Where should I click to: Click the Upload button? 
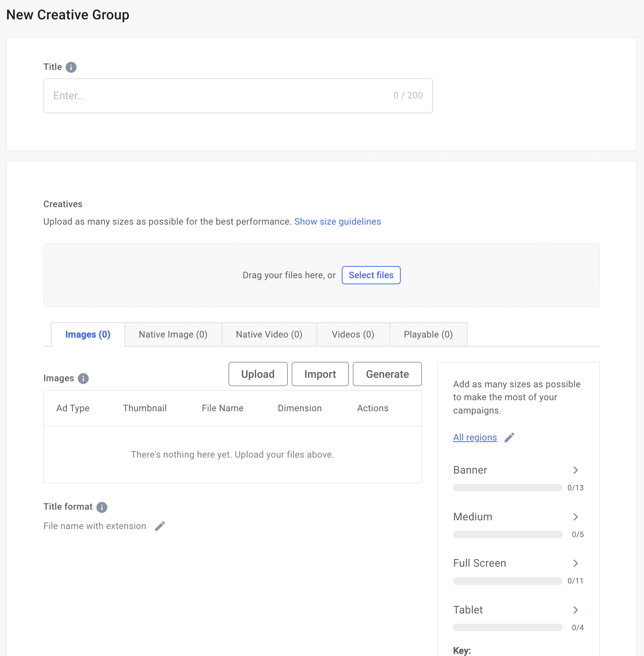coord(258,374)
